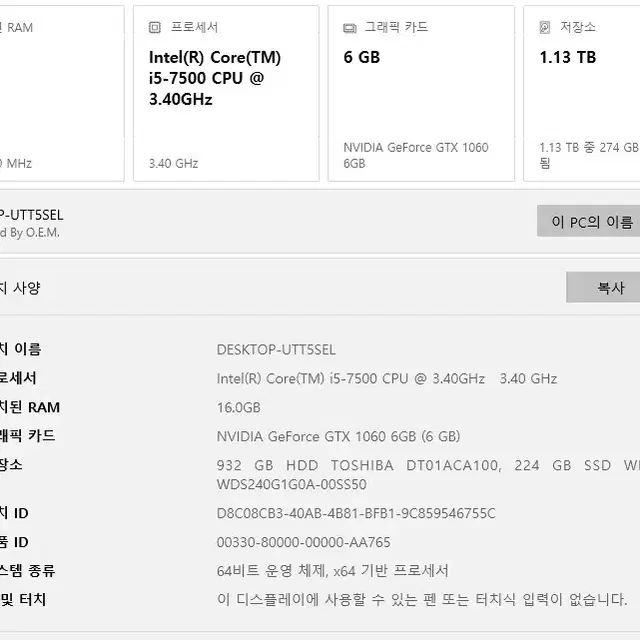This screenshot has height=640, width=640.
Task: Select the 16.0GB installed RAM value
Action: 239,407
